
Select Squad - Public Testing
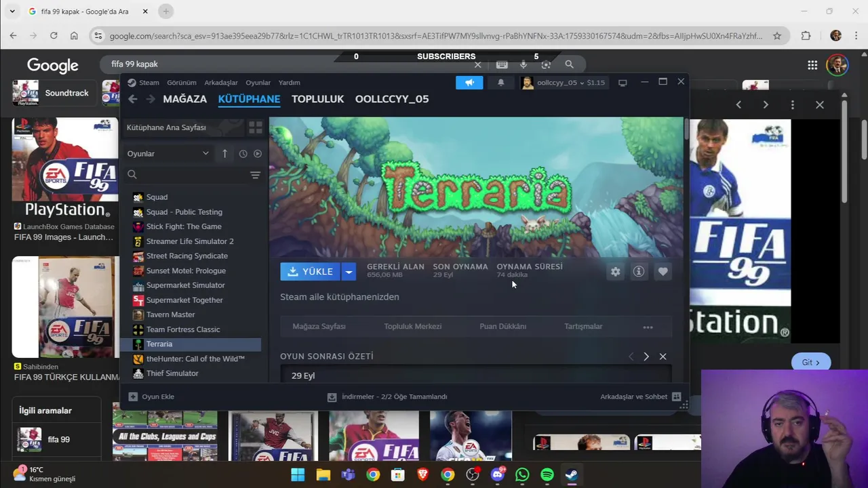coord(193,212)
